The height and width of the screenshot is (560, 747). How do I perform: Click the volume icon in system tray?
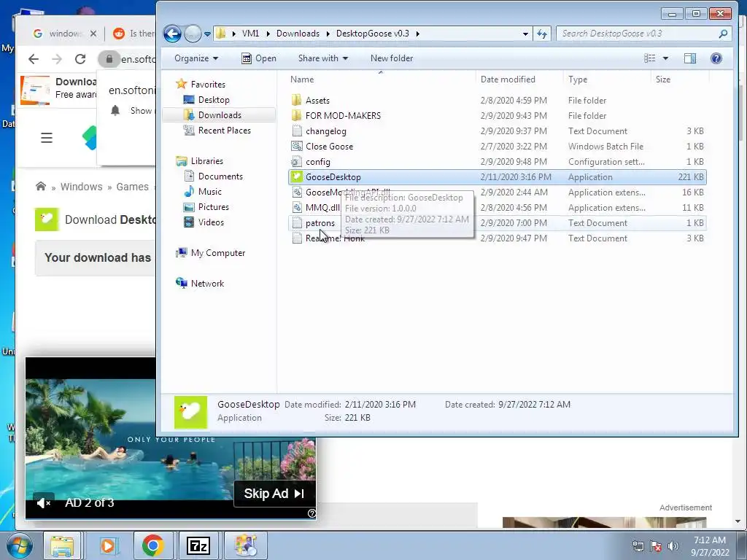coord(673,546)
